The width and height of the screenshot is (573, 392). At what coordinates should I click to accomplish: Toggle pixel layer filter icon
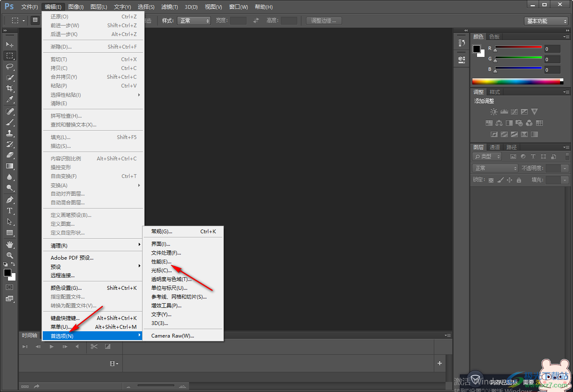(513, 157)
